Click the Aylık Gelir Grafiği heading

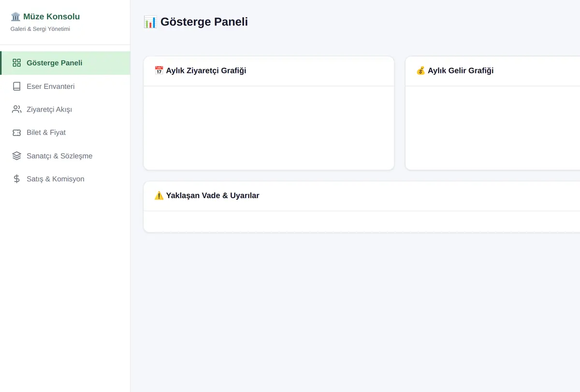tap(461, 71)
